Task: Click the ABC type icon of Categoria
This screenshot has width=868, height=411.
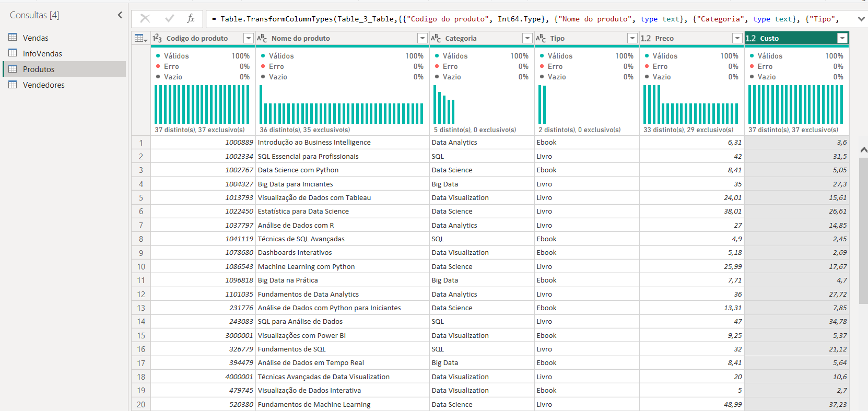Action: [x=436, y=38]
